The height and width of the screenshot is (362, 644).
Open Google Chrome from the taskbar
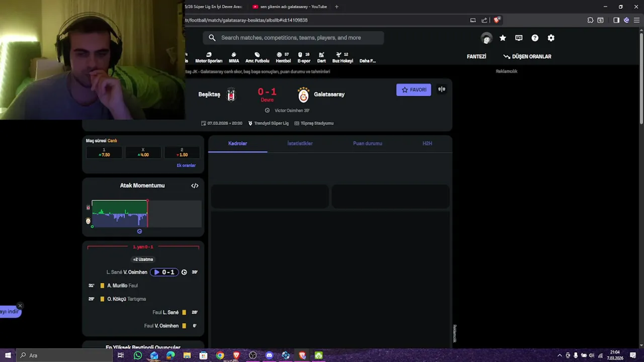tap(220, 355)
